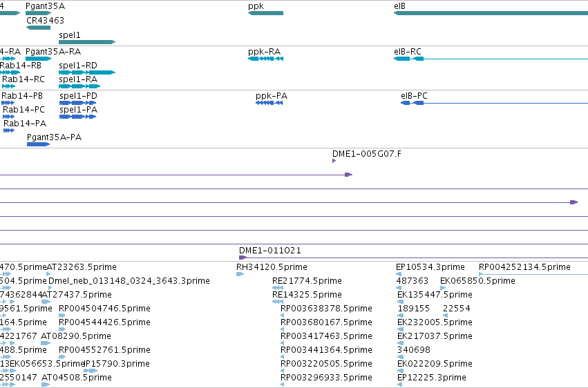Click the spel1-PA protein glyph
Image resolution: width=588 pixels, height=388 pixels.
(x=78, y=117)
